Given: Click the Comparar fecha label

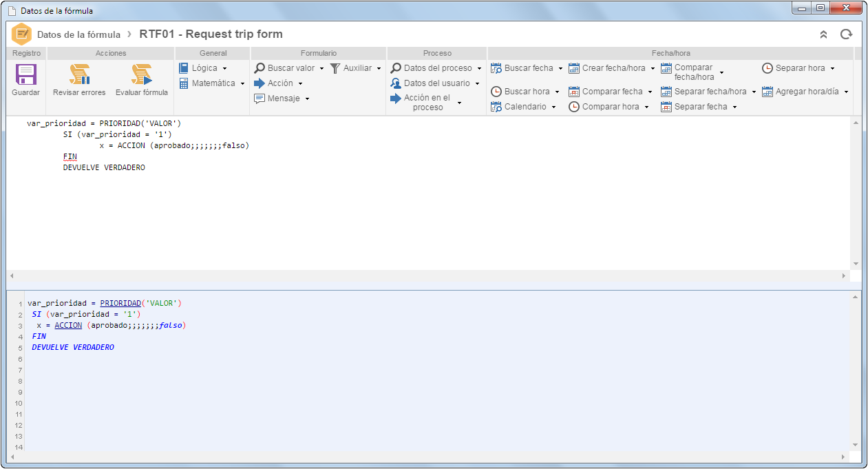Looking at the screenshot, I should tap(613, 92).
